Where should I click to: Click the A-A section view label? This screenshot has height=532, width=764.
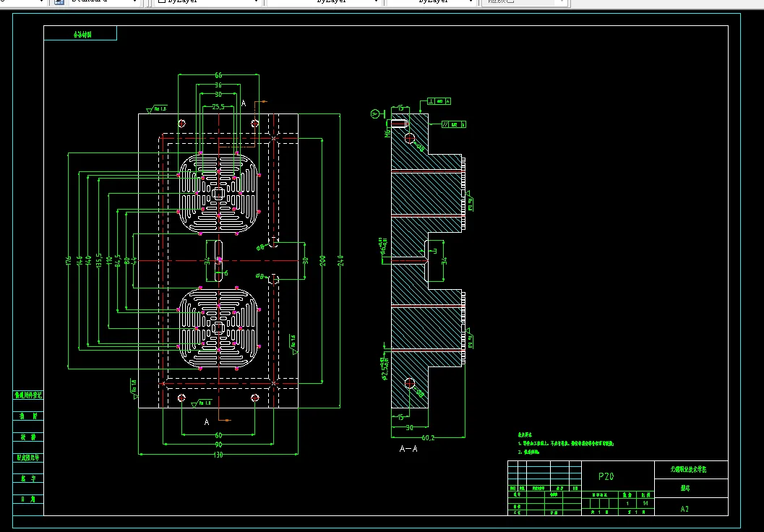click(x=408, y=449)
